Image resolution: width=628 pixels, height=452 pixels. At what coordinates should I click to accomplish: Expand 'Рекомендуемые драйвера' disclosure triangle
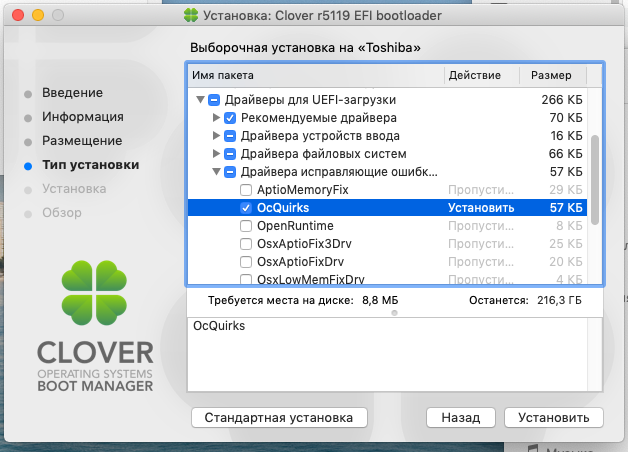pyautogui.click(x=216, y=117)
